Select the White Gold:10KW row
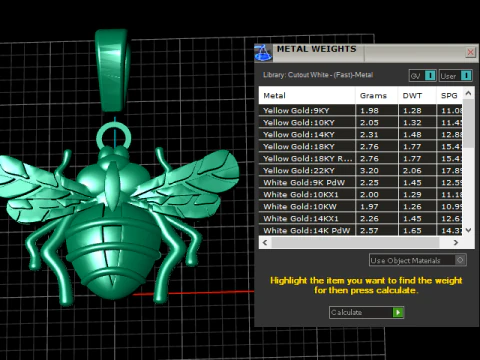The height and width of the screenshot is (360, 480). (361, 206)
